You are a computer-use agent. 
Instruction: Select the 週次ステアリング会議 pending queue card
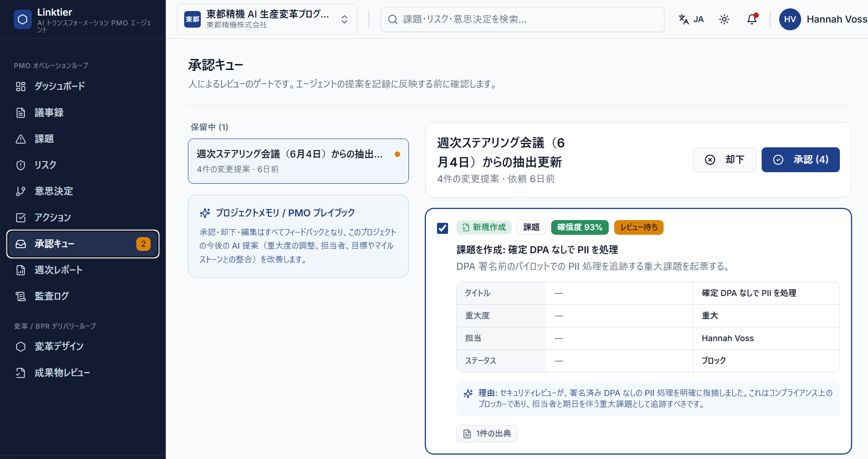point(298,161)
